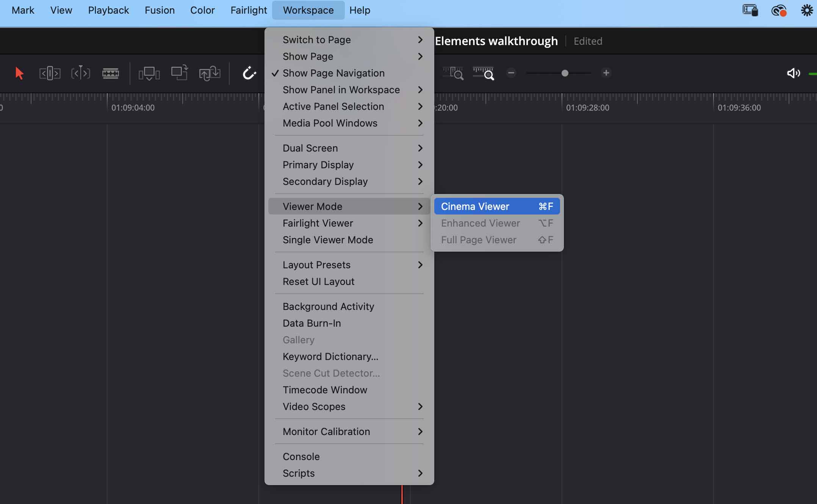Viewport: 817px width, 504px height.
Task: Expand Active Panel Selection submenu
Action: coord(349,106)
